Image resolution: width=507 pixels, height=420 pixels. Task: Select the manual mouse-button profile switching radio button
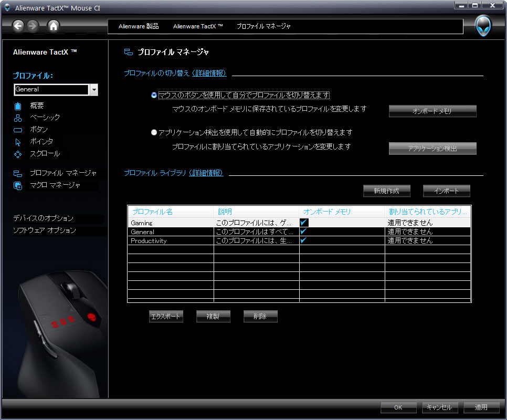click(154, 95)
